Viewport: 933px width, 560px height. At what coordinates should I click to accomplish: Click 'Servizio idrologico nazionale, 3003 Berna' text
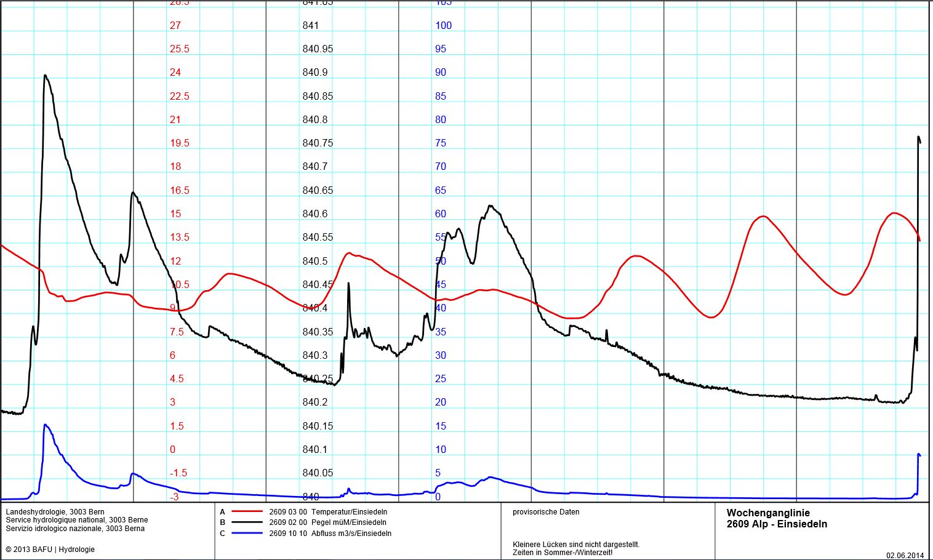tap(75, 529)
